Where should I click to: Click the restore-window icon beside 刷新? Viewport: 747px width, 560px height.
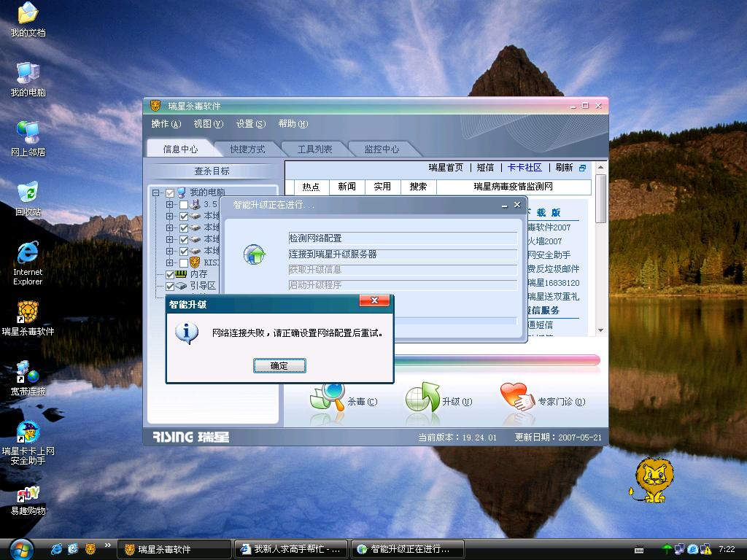click(582, 168)
